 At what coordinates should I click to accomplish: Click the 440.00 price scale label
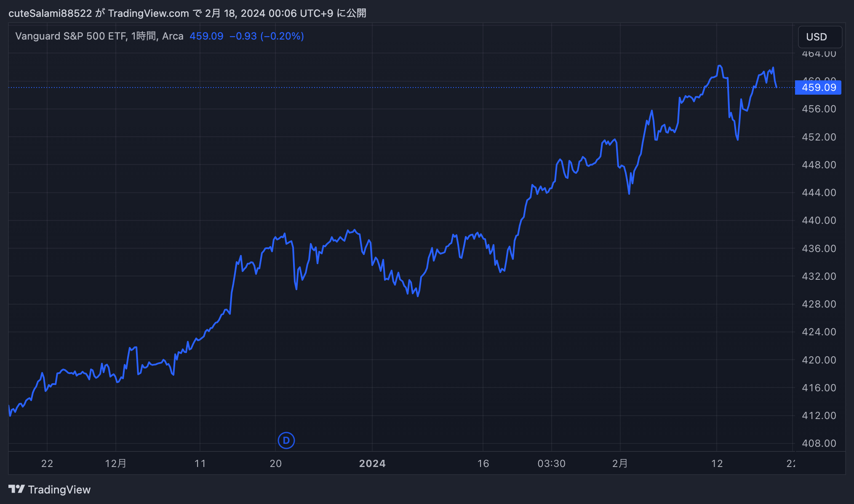tap(819, 220)
